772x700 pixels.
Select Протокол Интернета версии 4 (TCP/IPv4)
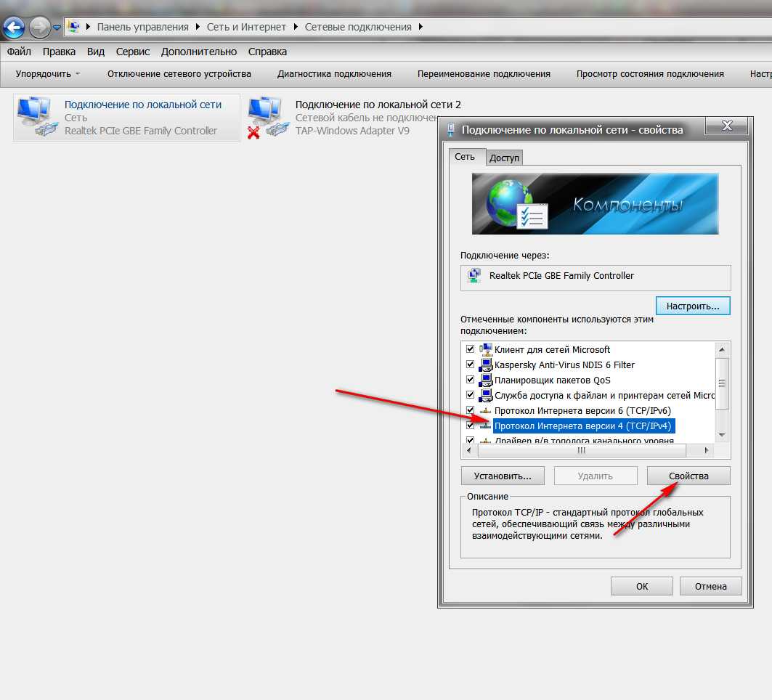582,426
